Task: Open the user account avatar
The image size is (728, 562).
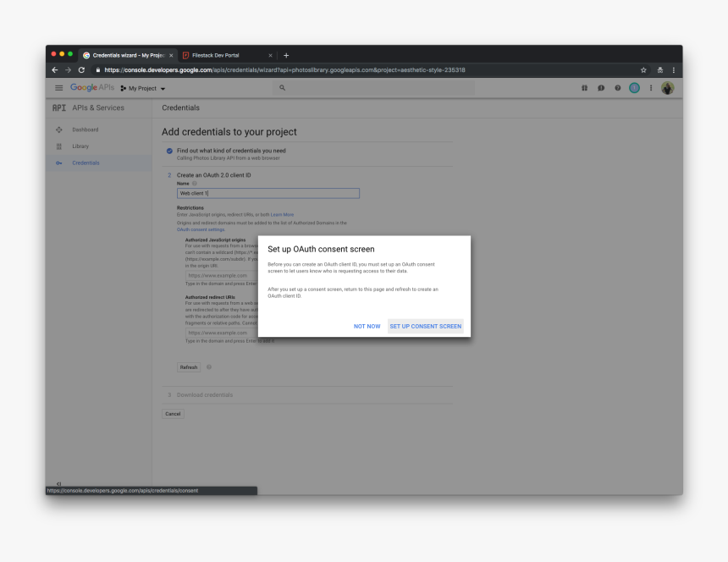Action: point(668,88)
